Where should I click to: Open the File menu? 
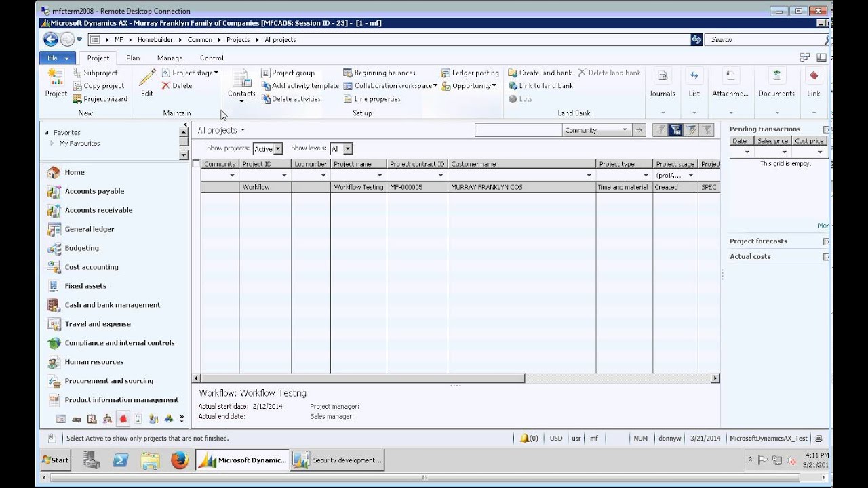[x=57, y=58]
